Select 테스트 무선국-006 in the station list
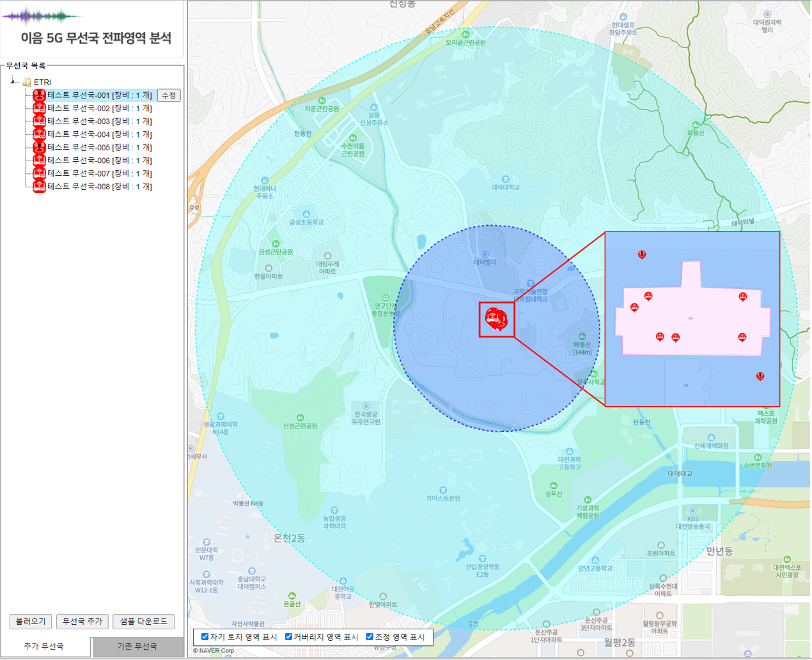Screen dimensions: 812x660 click(99, 161)
